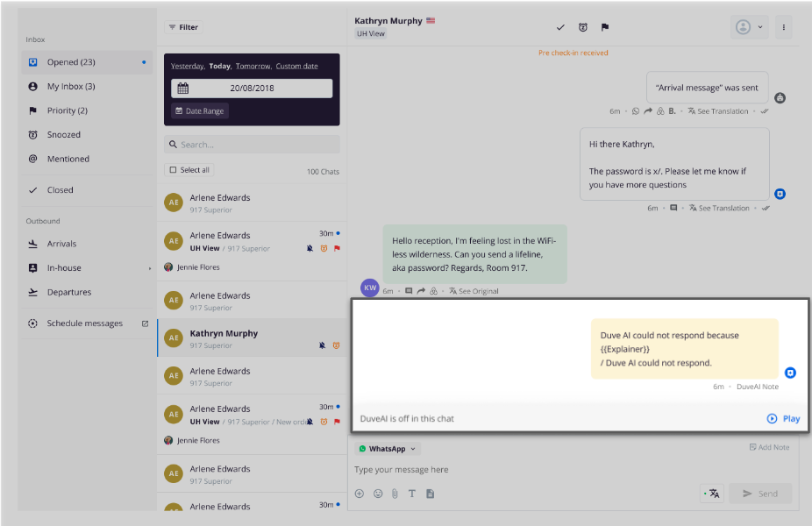This screenshot has width=812, height=526.
Task: Click the 20/08/2018 date field
Action: tap(252, 88)
